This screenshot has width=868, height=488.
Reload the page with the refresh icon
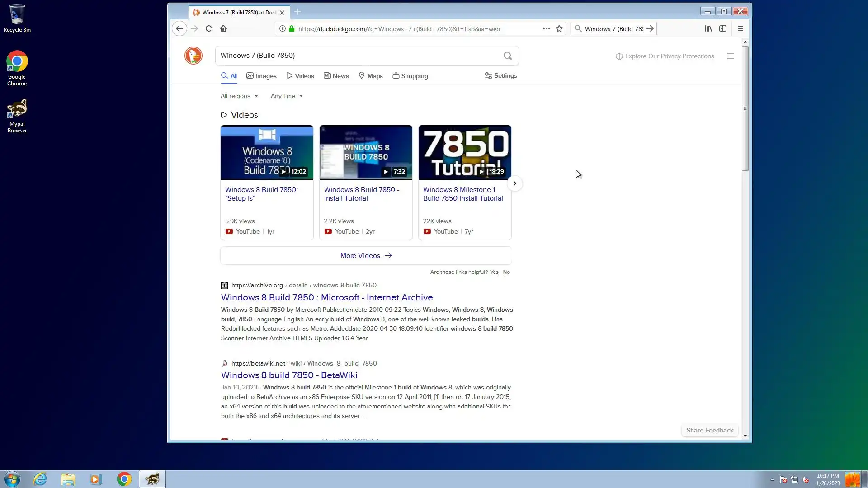[209, 28]
